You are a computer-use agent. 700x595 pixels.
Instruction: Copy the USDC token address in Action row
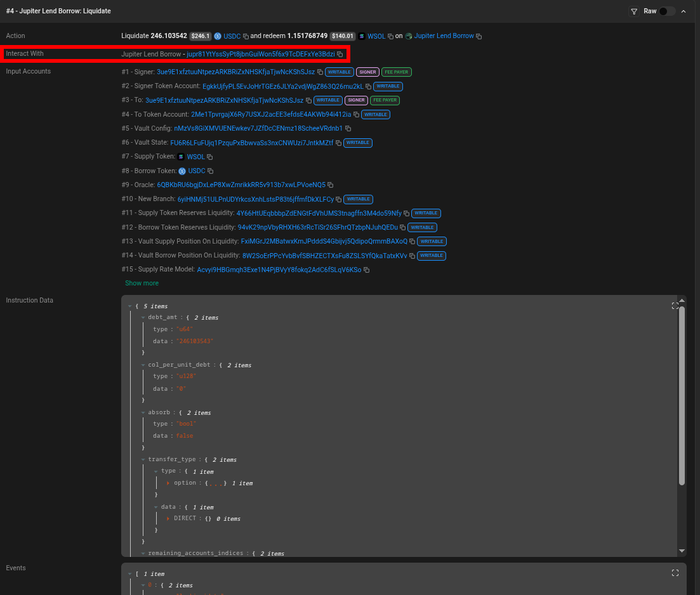(246, 37)
